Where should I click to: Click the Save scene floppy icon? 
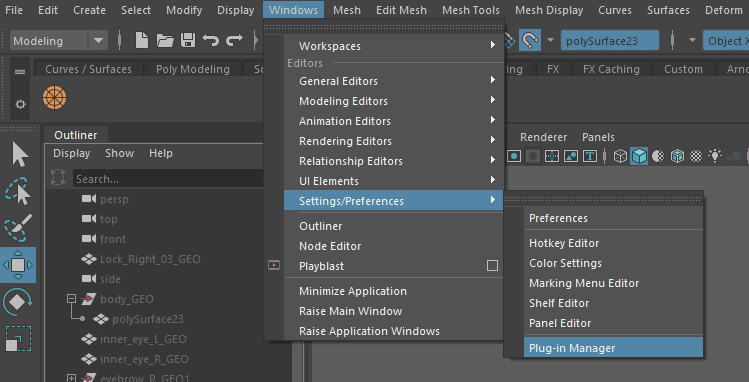coord(188,41)
